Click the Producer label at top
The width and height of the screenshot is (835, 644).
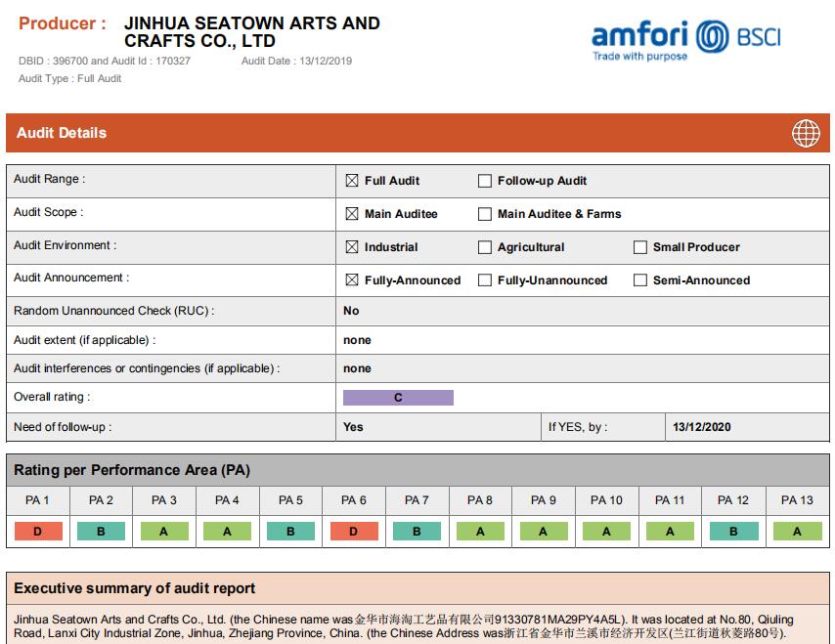(x=63, y=23)
